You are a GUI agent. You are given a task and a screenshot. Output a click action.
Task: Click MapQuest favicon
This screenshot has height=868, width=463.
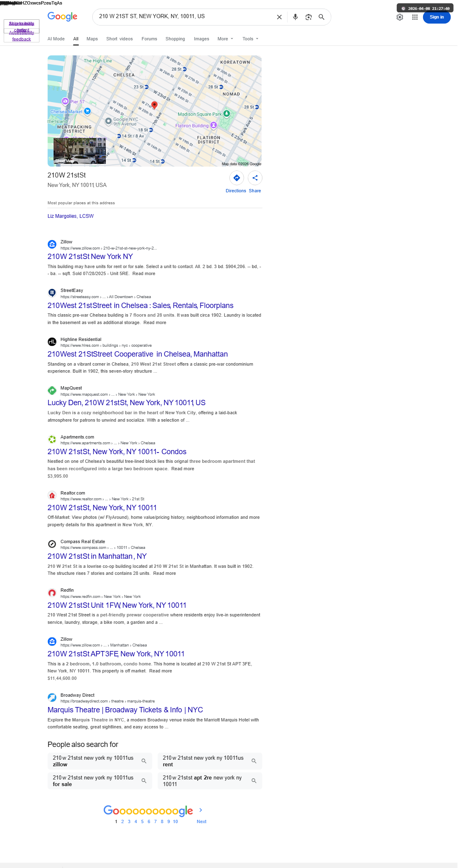52,391
